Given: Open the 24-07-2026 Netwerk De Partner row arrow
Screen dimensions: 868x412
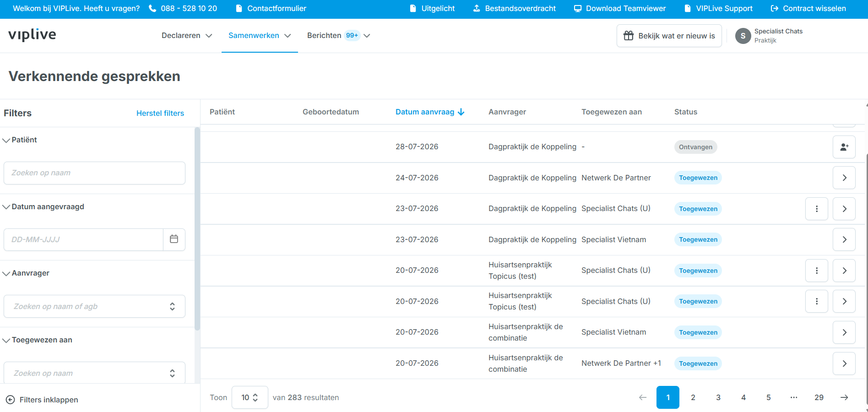Looking at the screenshot, I should coord(844,178).
